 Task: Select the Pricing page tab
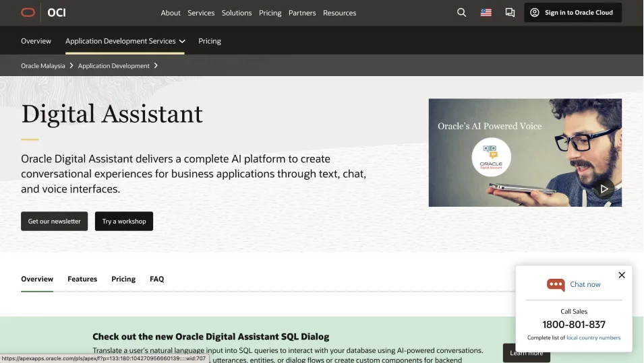click(x=123, y=279)
